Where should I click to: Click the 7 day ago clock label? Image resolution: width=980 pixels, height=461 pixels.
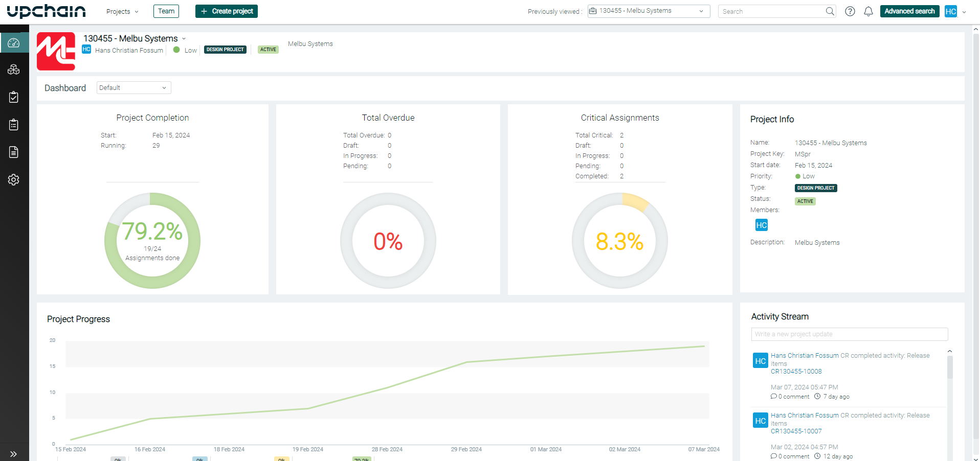[832, 397]
